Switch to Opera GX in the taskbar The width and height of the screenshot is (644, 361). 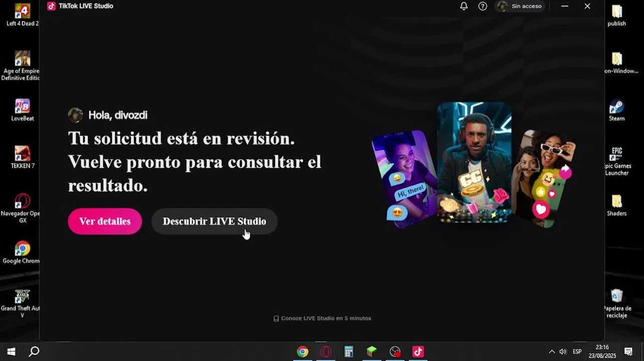[326, 352]
